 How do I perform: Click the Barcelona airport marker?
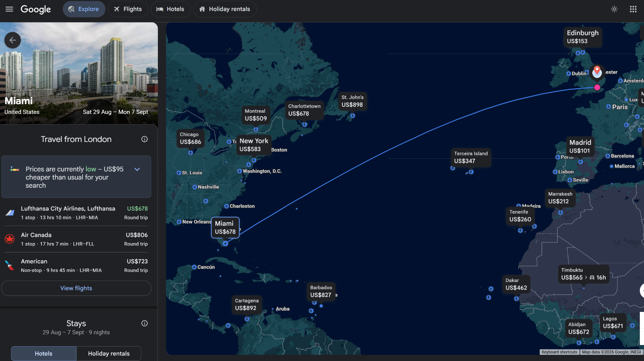(608, 156)
